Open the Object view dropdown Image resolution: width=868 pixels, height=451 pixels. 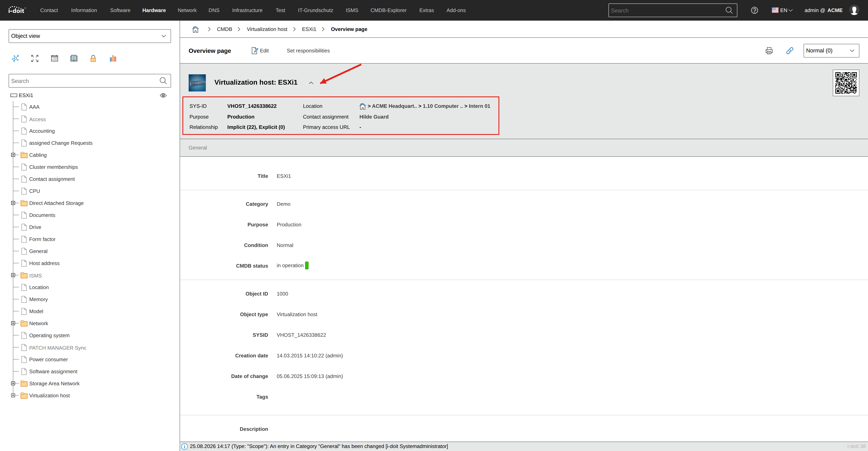90,36
